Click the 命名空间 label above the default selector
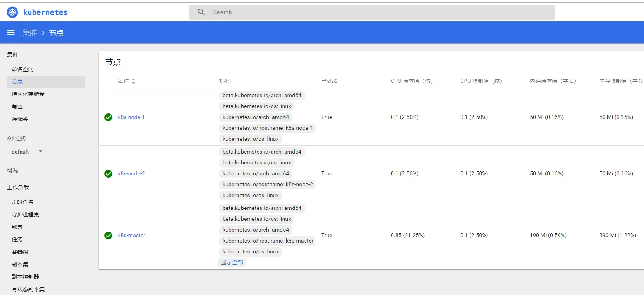Image resolution: width=644 pixels, height=295 pixels. click(16, 138)
